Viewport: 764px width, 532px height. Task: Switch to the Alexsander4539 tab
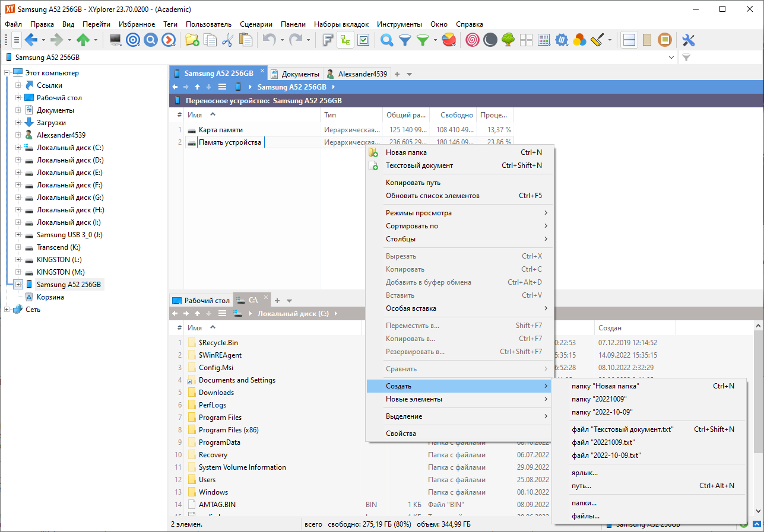(357, 74)
